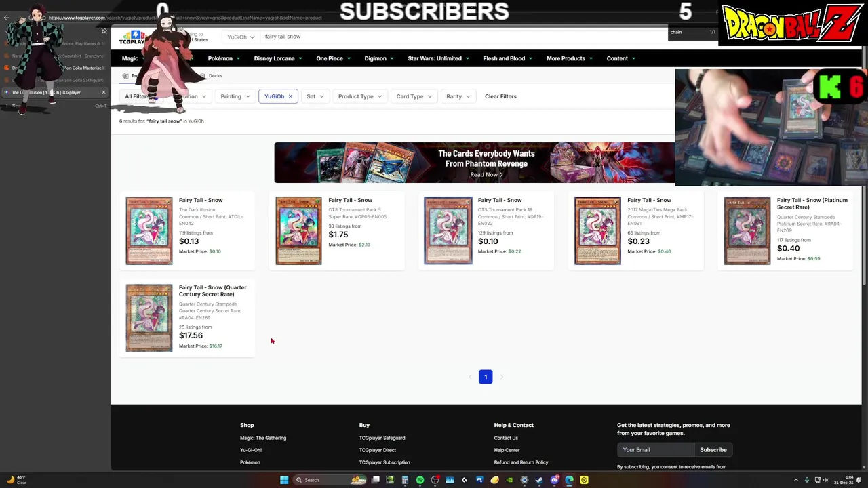Open the volume control in system tray
The width and height of the screenshot is (868, 488).
(x=825, y=480)
